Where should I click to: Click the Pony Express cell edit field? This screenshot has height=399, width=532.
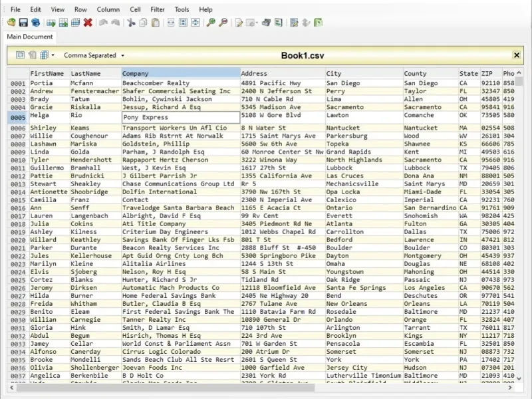coord(180,118)
